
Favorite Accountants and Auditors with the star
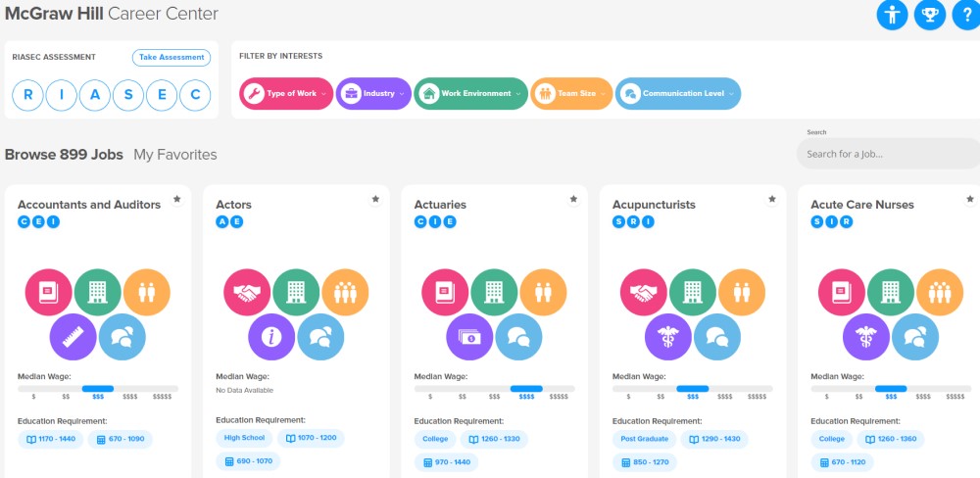coord(177,199)
